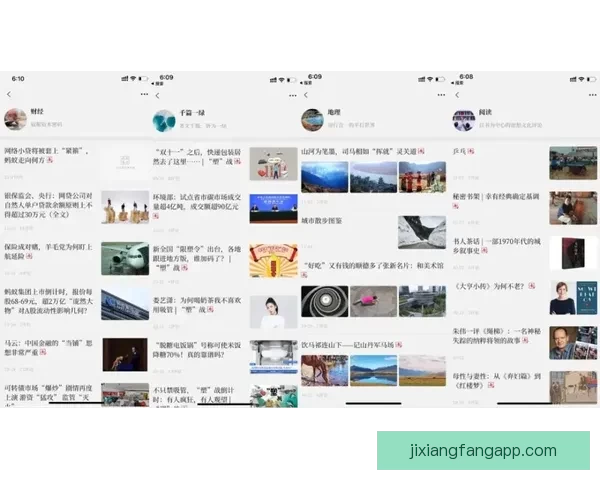Open the building thumbnail beside 蚂蚁集团 article
600x480 pixels.
tap(125, 304)
